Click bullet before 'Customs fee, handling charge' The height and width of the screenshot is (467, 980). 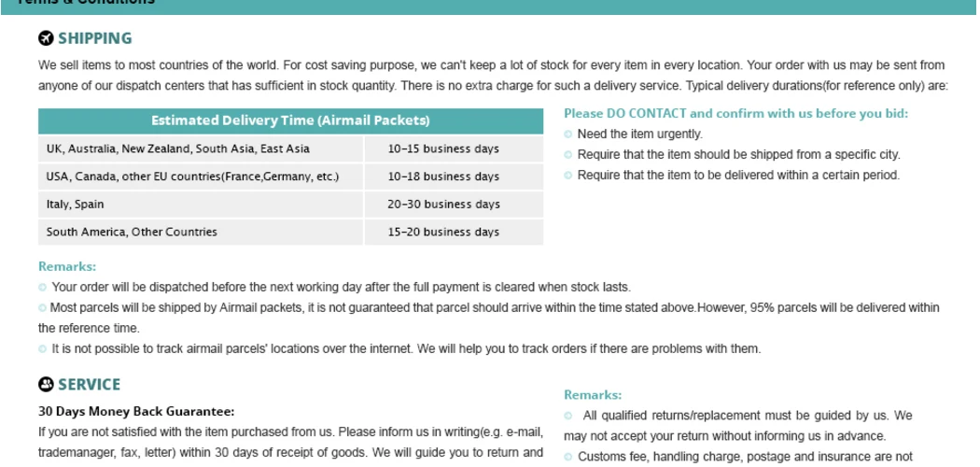click(568, 457)
